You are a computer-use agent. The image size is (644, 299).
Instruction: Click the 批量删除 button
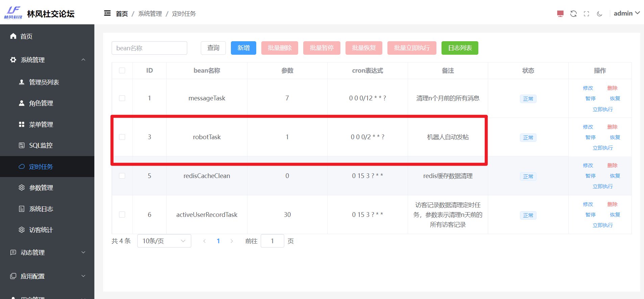coord(280,48)
